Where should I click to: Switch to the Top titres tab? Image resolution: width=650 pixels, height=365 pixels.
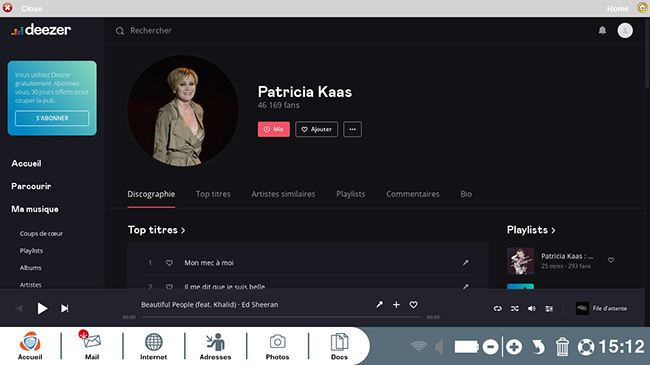click(x=213, y=194)
